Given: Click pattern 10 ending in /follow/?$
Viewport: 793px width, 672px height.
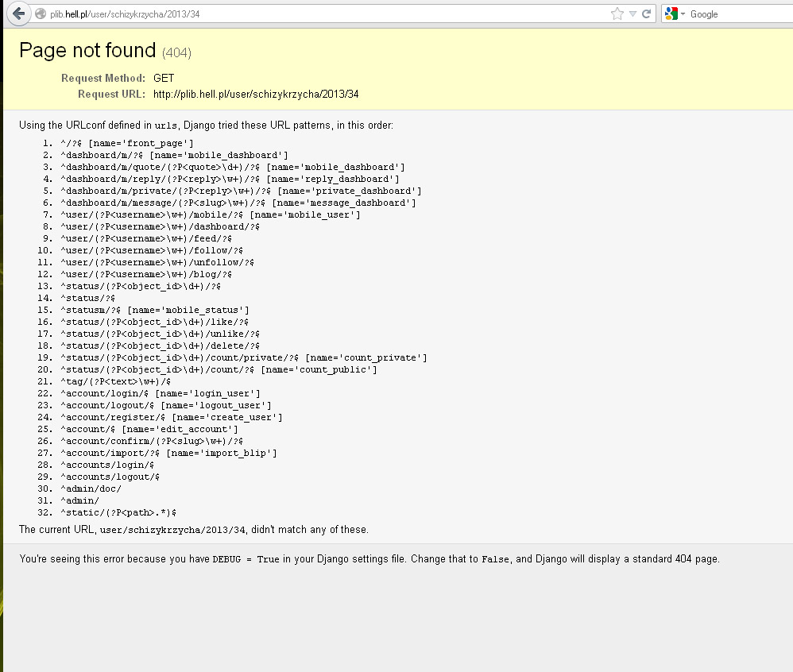Looking at the screenshot, I should pos(152,250).
